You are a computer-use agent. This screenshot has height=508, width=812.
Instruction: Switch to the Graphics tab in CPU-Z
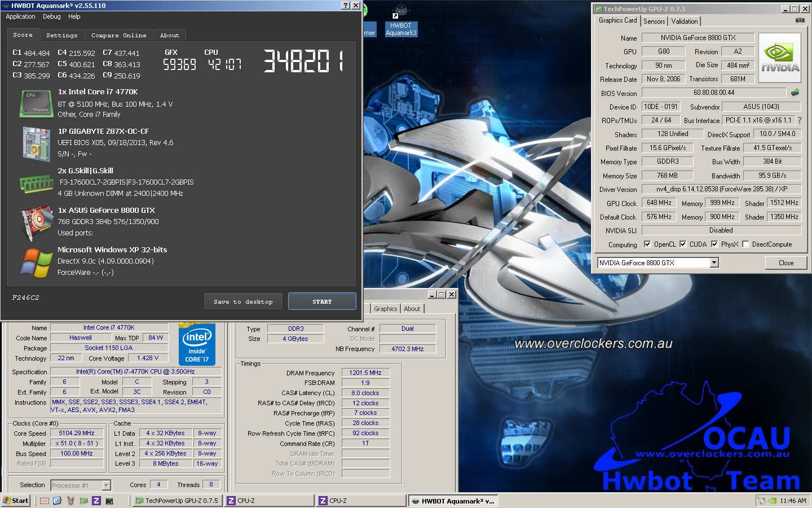386,309
